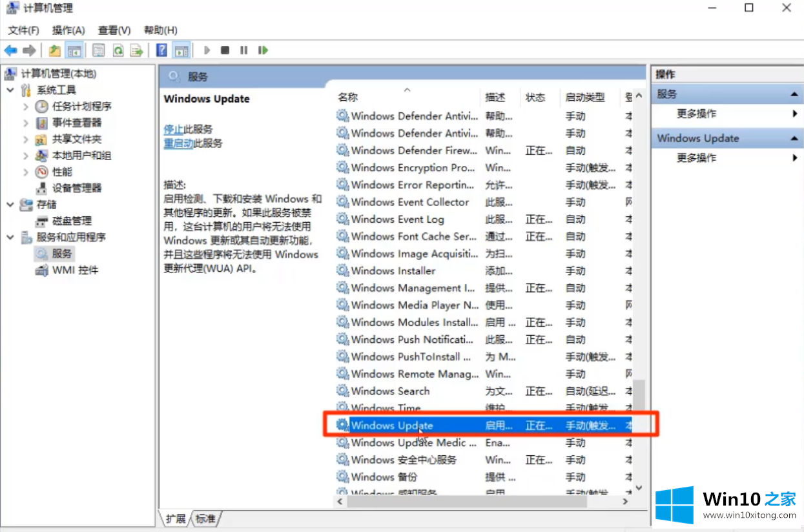This screenshot has height=532, width=804.
Task: Open the 文件(F) menu
Action: pyautogui.click(x=23, y=30)
